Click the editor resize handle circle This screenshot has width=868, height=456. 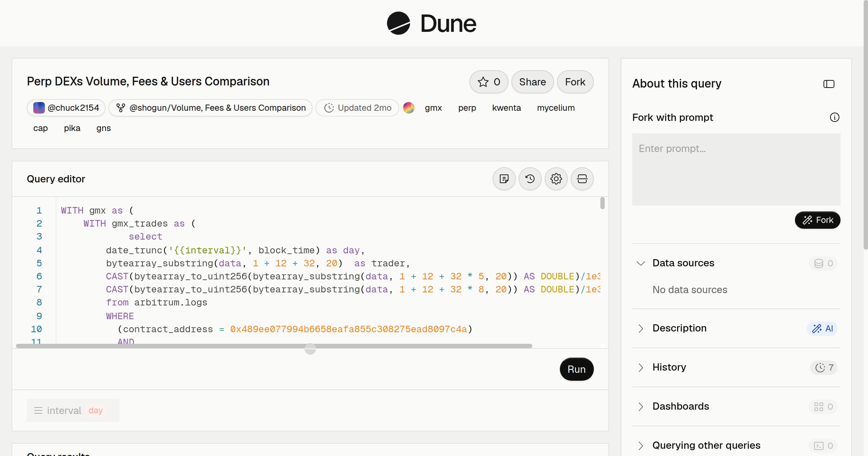tap(310, 349)
